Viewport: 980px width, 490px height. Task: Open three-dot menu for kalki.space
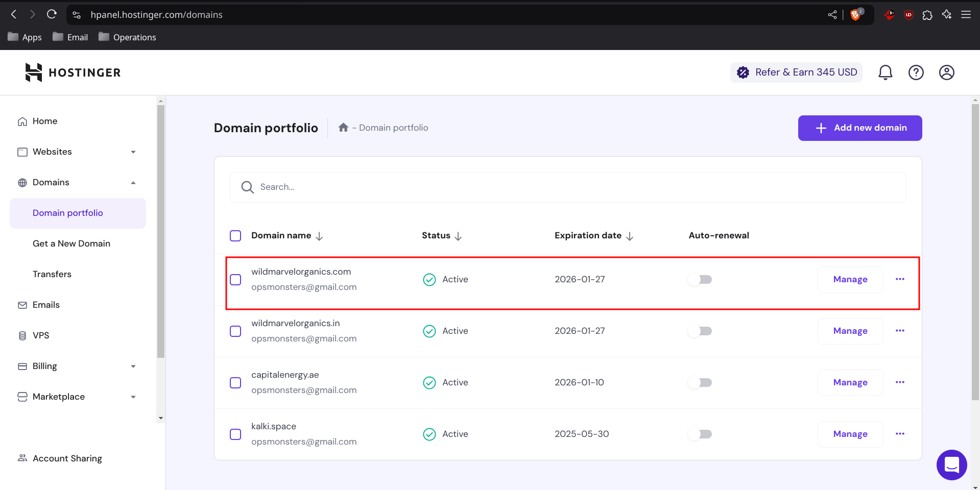coord(900,434)
